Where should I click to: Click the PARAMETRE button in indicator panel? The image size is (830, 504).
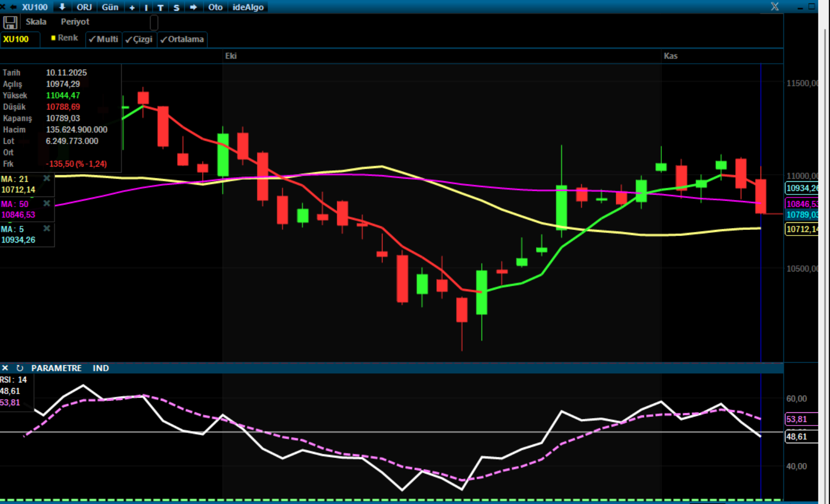pos(56,368)
